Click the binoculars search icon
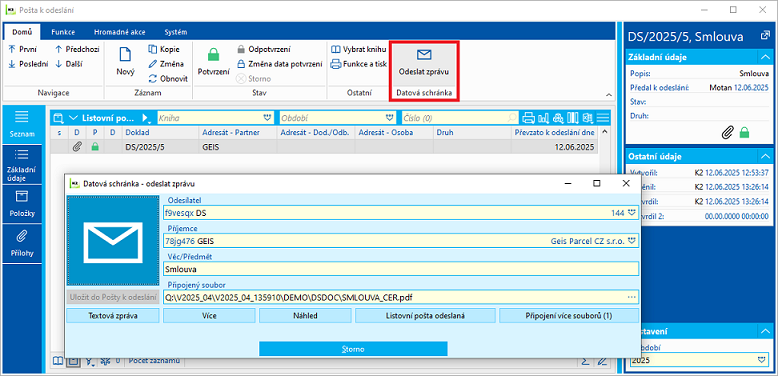 click(x=558, y=118)
